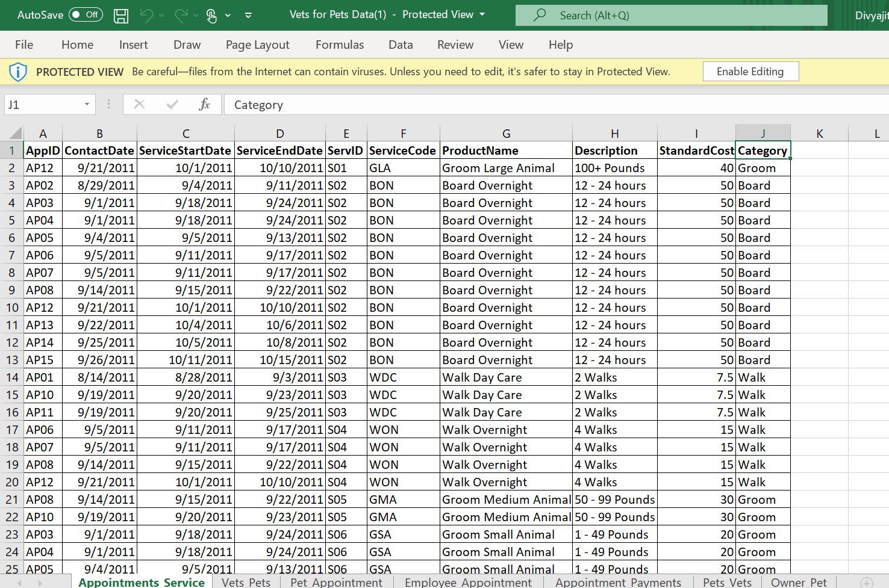The height and width of the screenshot is (588, 889).
Task: Expand the Name Box dropdown arrow
Action: point(87,105)
